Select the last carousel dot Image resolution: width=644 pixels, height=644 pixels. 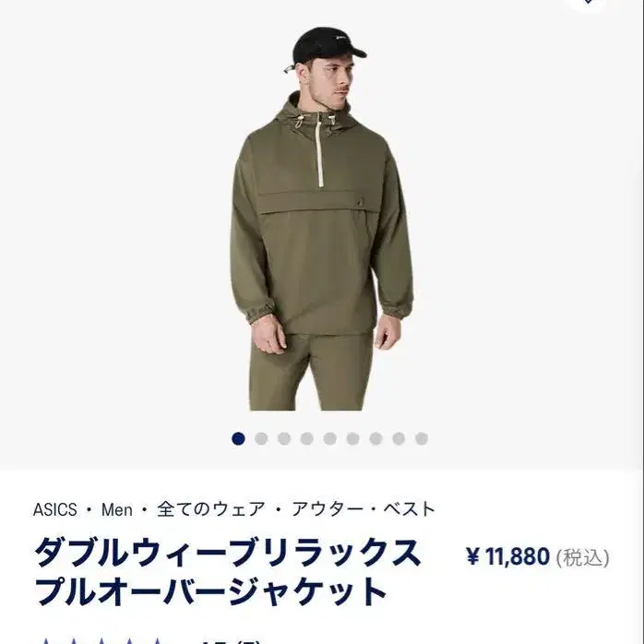point(422,438)
